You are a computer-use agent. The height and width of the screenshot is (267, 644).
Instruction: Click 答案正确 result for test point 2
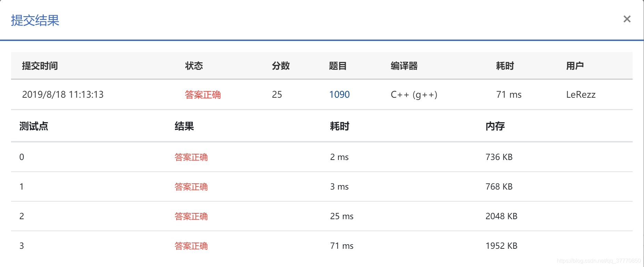pos(191,216)
